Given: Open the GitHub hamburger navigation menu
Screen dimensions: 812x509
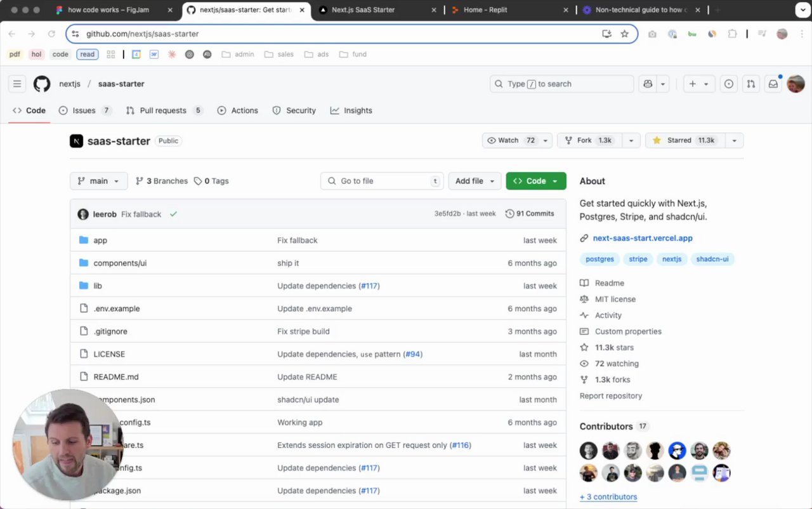Looking at the screenshot, I should tap(17, 84).
